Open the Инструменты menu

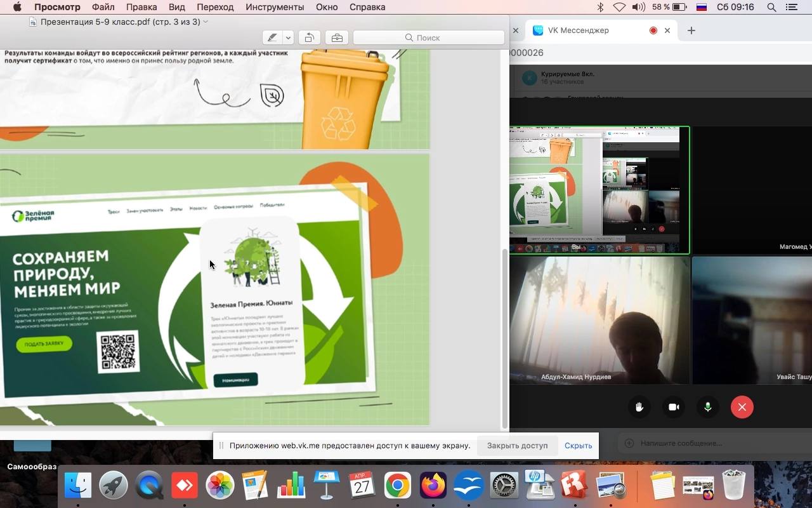[275, 7]
